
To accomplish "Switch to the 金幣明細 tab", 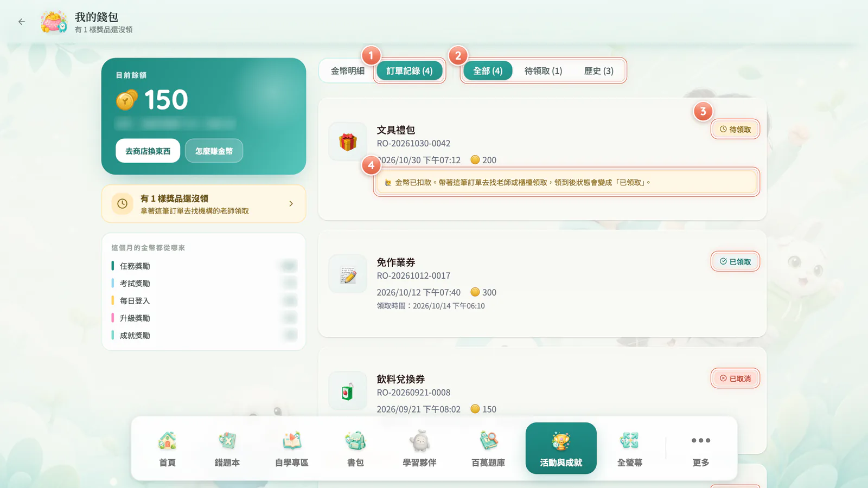I will [348, 71].
